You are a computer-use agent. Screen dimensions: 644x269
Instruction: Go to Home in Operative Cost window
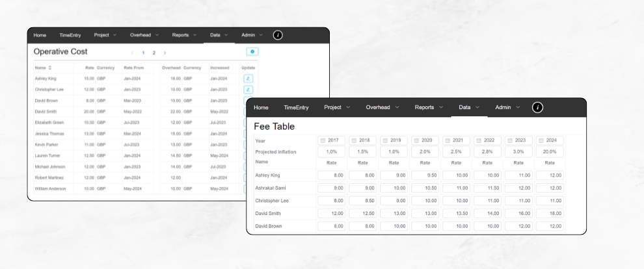tap(40, 34)
